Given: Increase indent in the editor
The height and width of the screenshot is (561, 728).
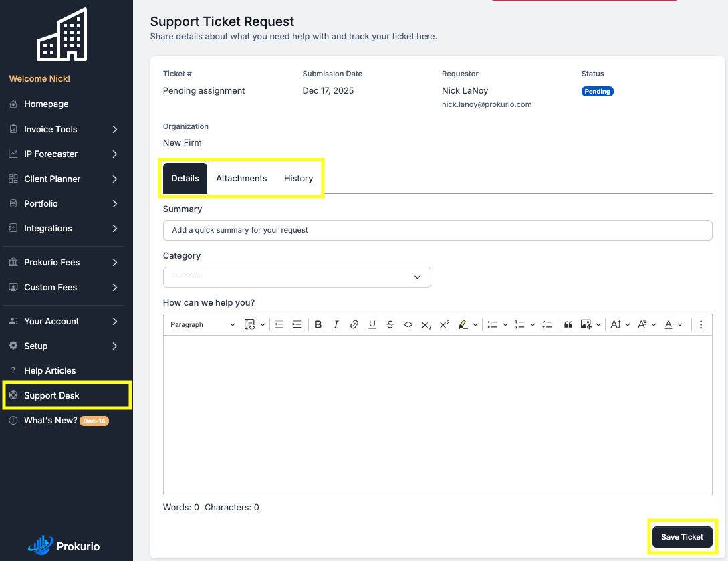Looking at the screenshot, I should [297, 324].
